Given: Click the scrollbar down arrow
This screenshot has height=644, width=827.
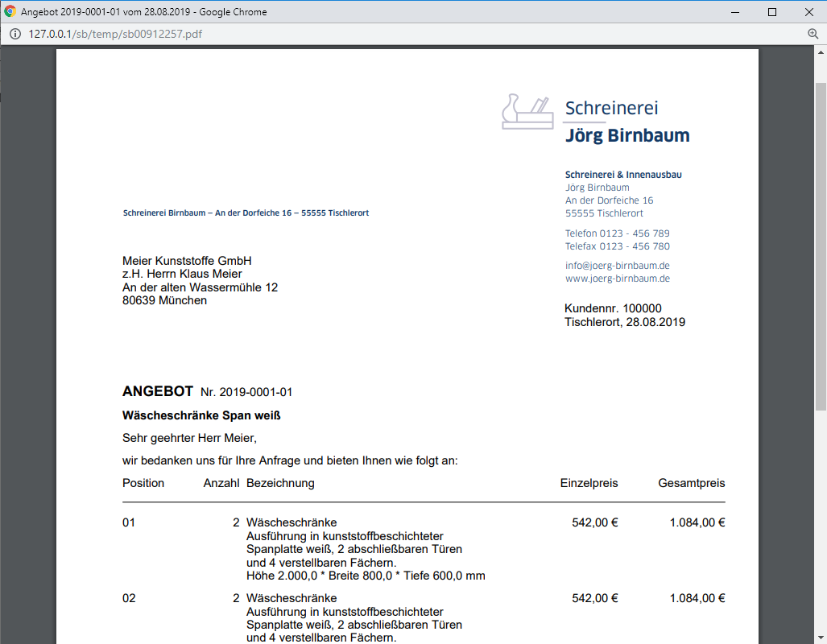Looking at the screenshot, I should (x=821, y=638).
